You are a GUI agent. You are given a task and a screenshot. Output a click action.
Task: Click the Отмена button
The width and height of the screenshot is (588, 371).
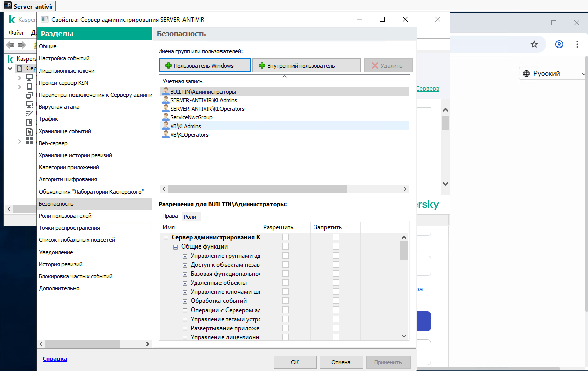click(341, 362)
